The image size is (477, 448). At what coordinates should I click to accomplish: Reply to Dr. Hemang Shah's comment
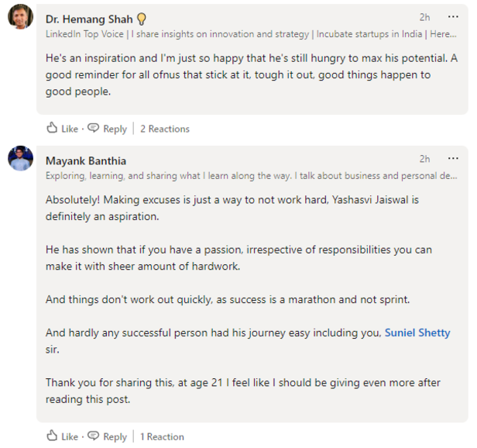(x=115, y=129)
